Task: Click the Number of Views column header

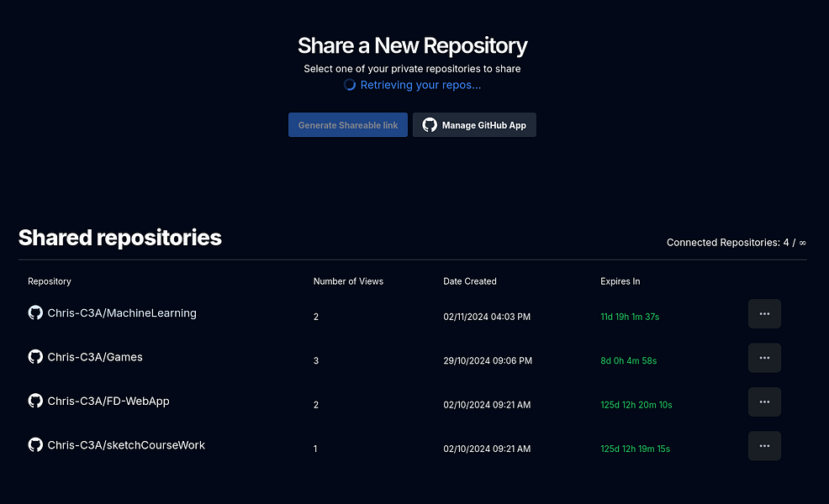Action: pos(347,281)
